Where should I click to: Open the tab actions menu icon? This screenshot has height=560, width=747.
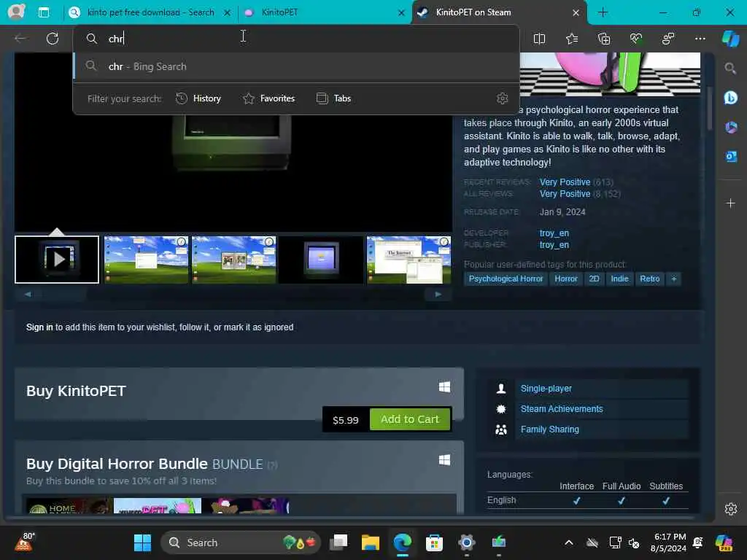(x=44, y=12)
